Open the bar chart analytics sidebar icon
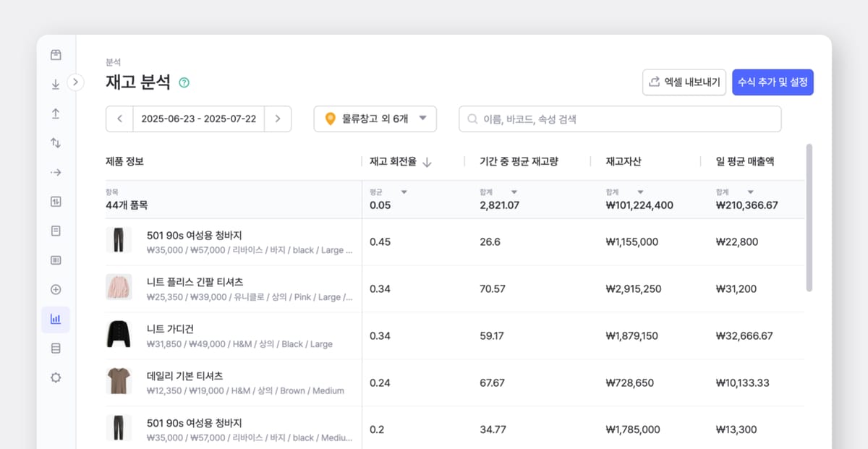Screen dimensions: 868x449 coord(56,319)
